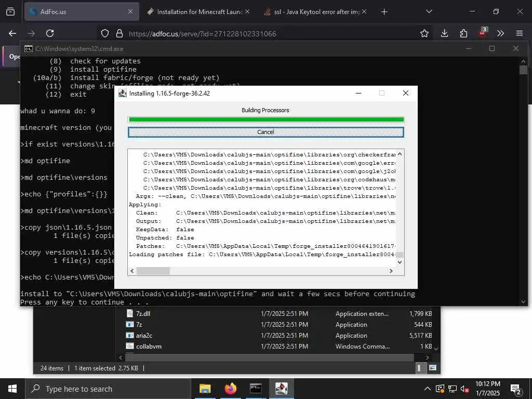Image resolution: width=532 pixels, height=399 pixels.
Task: Go back one page in Firefox
Action: click(12, 33)
